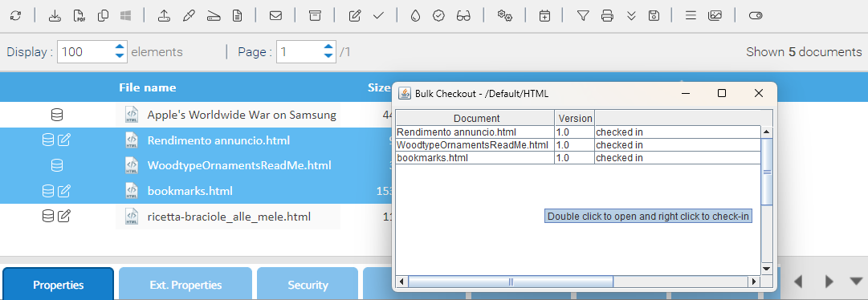Click Bulk Checkout vertical scrollbar down arrow

pos(767,269)
